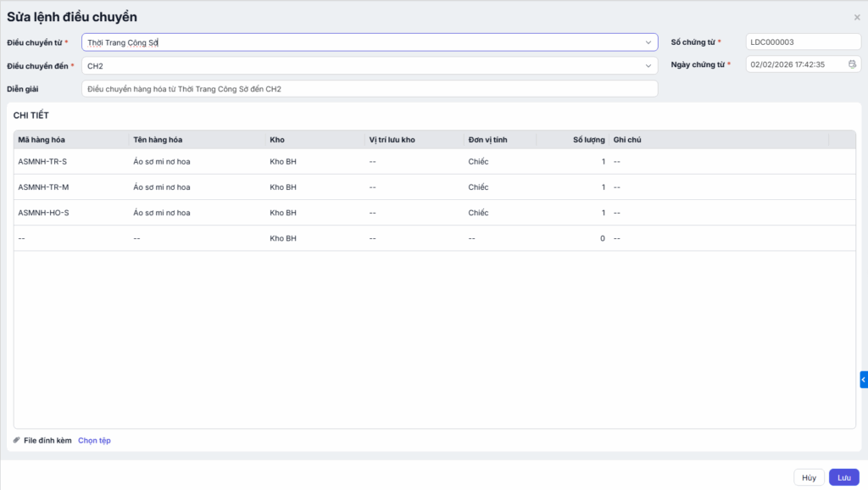This screenshot has width=868, height=490.
Task: Click the quantity cell showing 0
Action: click(x=602, y=238)
